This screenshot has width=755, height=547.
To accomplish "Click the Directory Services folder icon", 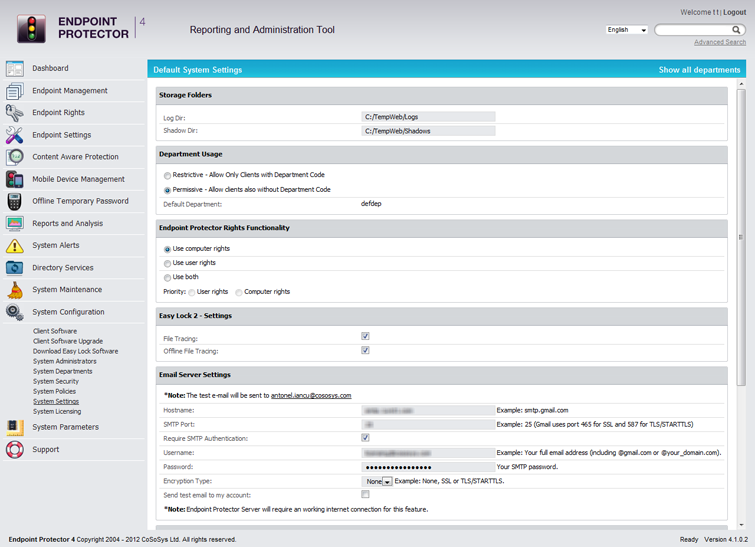I will pyautogui.click(x=14, y=268).
